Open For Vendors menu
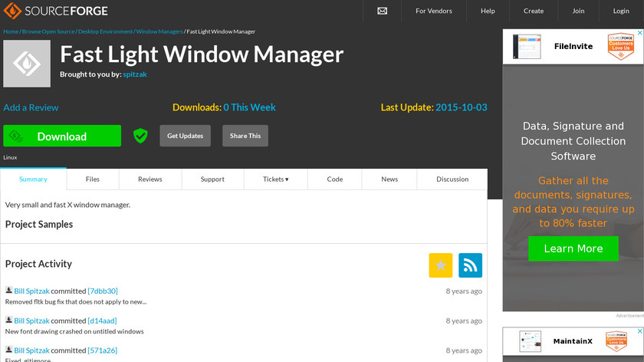The image size is (644, 362). 434,11
